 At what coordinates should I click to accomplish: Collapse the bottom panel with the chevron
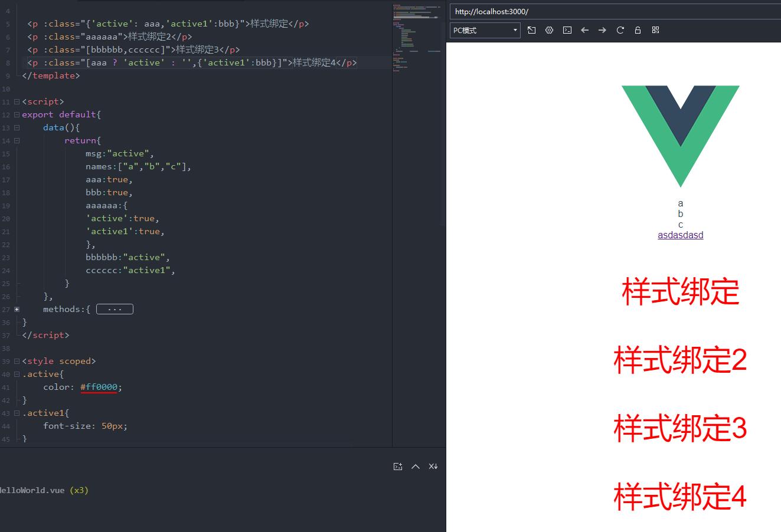[416, 466]
